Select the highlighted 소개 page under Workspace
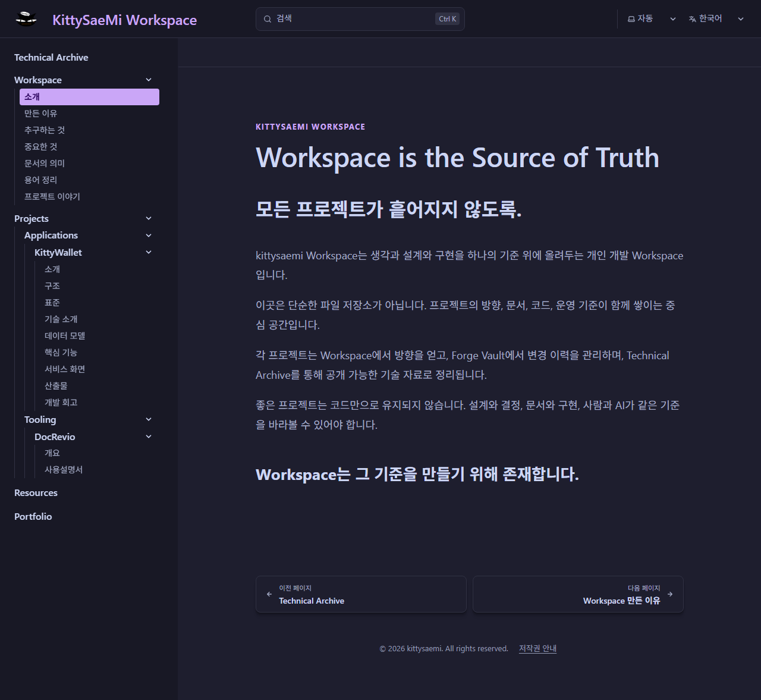This screenshot has width=761, height=700. [x=89, y=97]
